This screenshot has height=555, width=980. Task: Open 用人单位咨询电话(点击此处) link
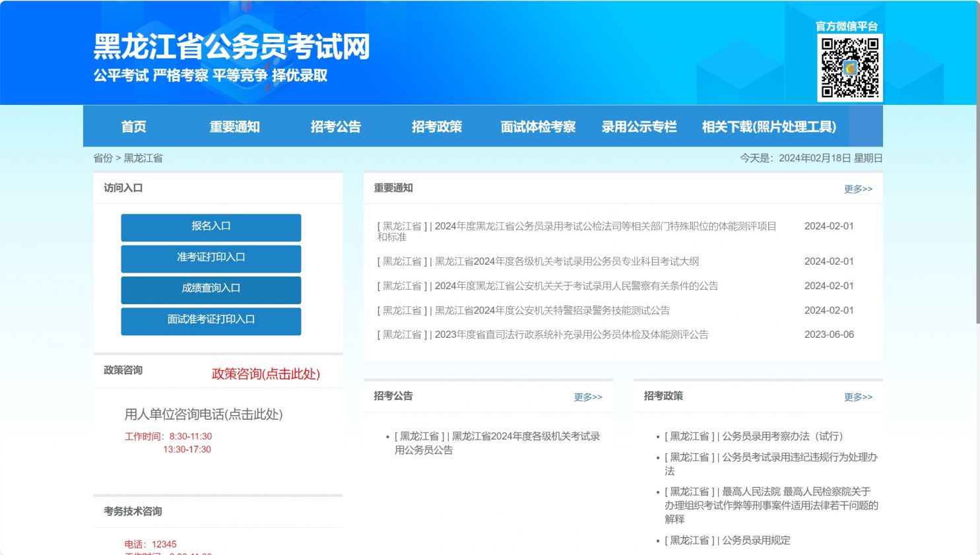pos(203,414)
